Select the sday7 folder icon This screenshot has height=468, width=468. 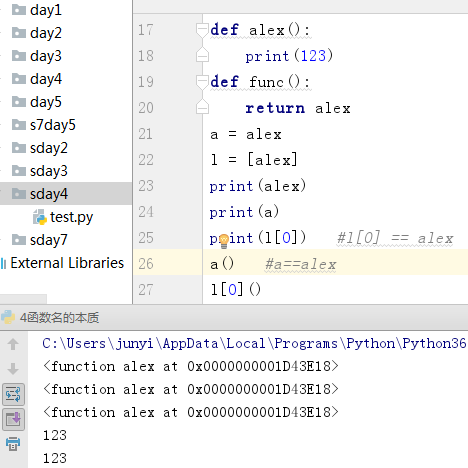(x=19, y=240)
